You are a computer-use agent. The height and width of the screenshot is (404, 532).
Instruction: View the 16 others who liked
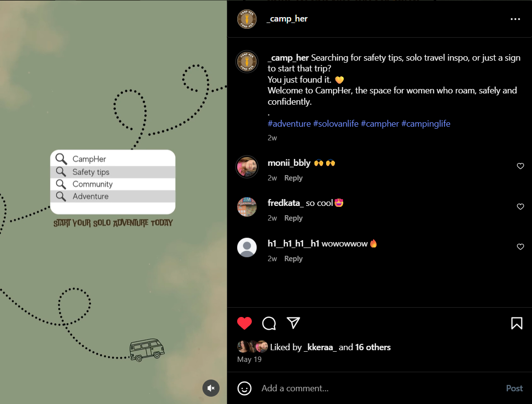click(373, 347)
